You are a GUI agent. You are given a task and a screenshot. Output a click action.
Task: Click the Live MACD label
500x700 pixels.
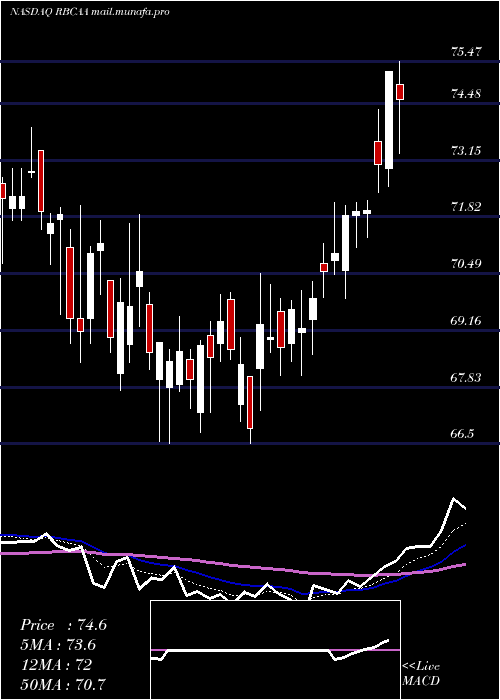click(x=421, y=673)
